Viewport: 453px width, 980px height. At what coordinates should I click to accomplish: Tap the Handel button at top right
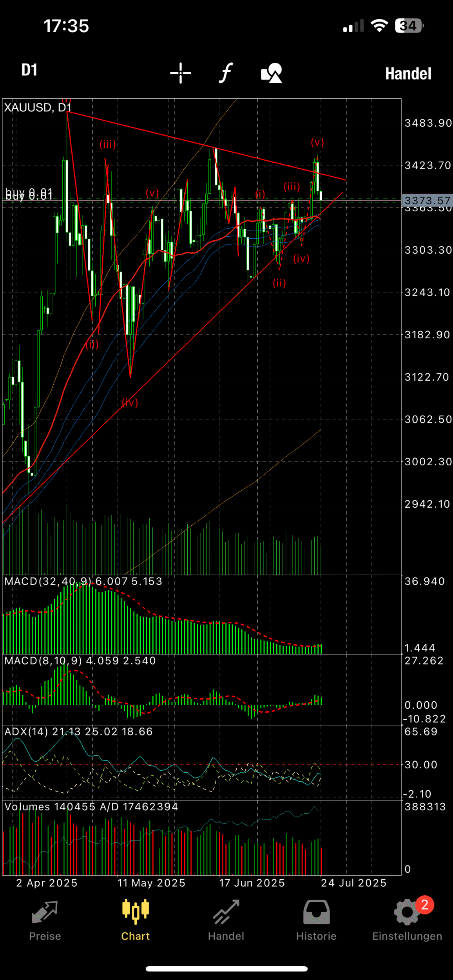click(408, 74)
